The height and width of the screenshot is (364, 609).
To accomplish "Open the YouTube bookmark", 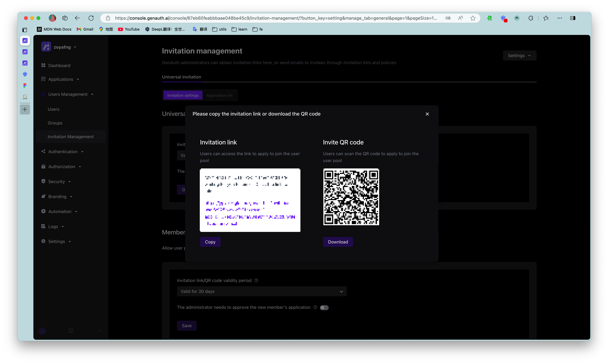I will (129, 29).
